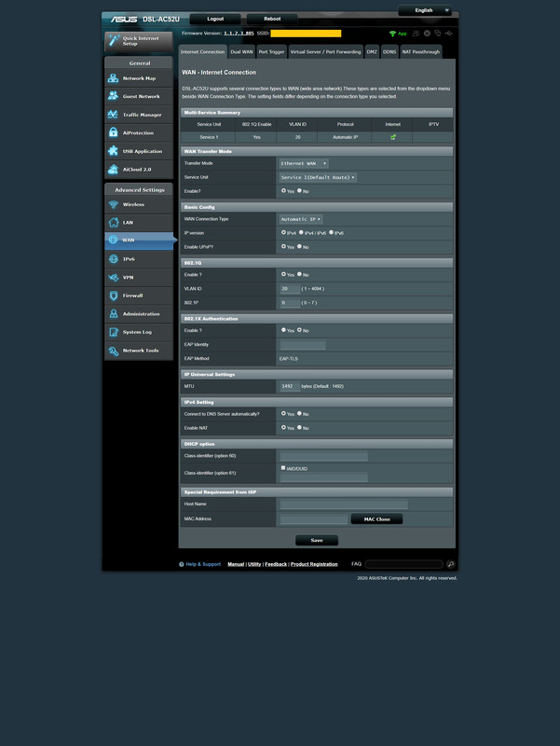The width and height of the screenshot is (560, 746).
Task: Switch to the Port Trigger tab
Action: point(271,52)
